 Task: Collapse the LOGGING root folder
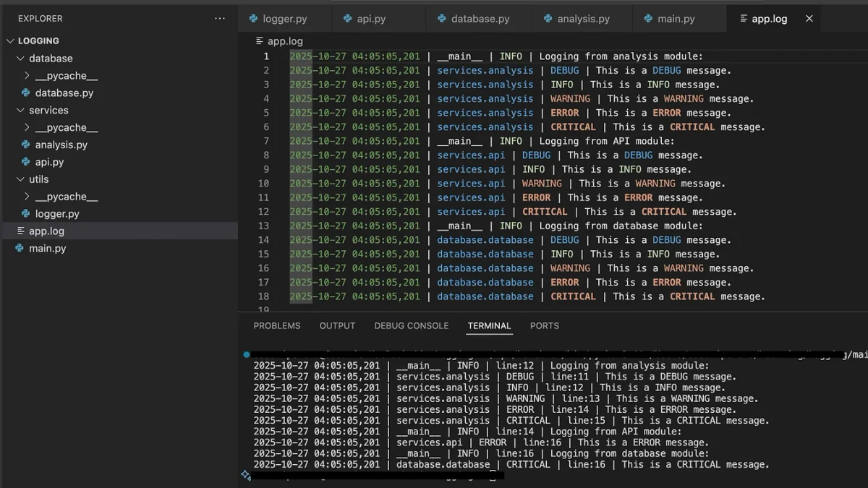tap(10, 41)
